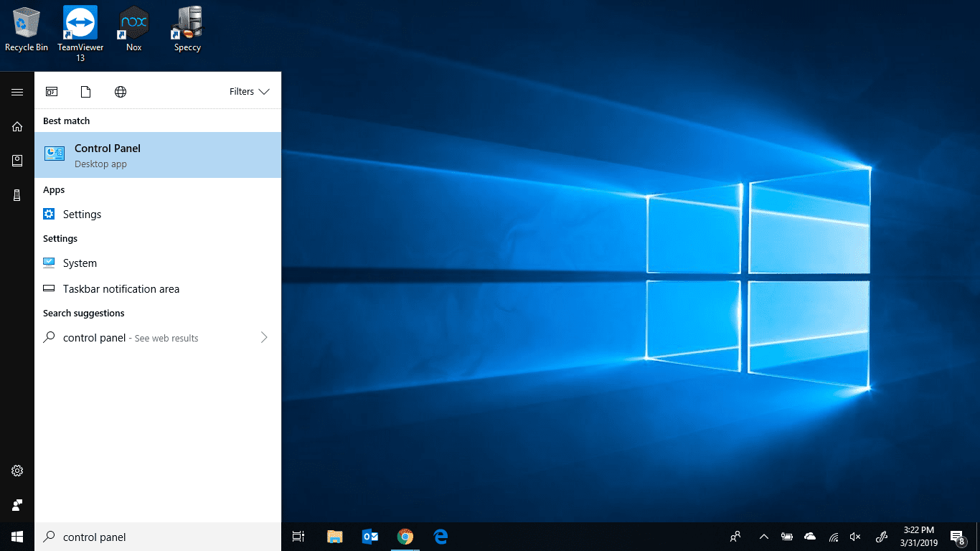Viewport: 980px width, 551px height.
Task: Expand the web results arrow for control panel
Action: pos(264,337)
